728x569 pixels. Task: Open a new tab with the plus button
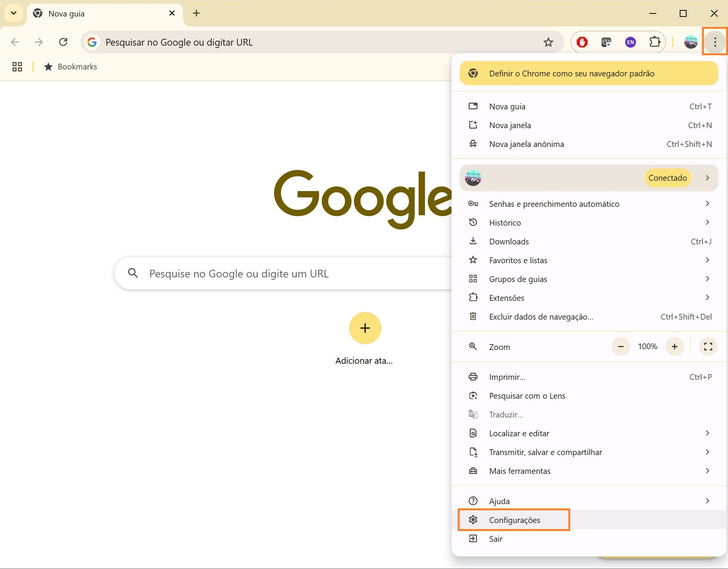tap(196, 13)
